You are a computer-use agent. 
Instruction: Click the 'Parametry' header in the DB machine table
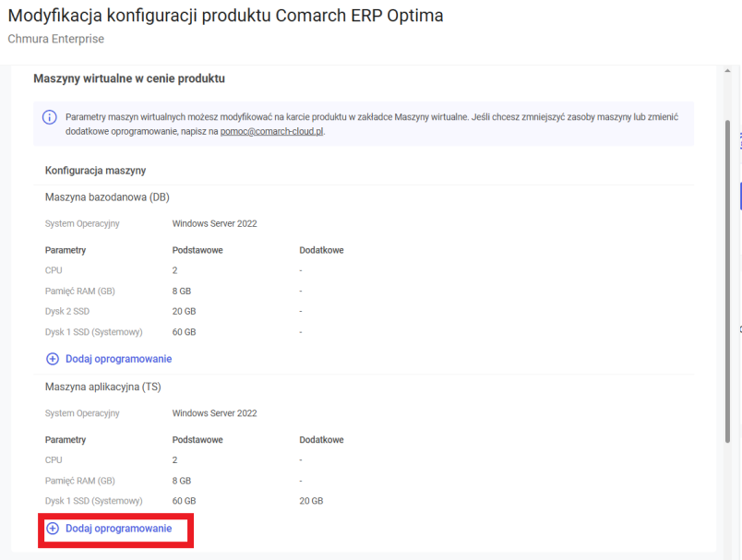coord(66,250)
